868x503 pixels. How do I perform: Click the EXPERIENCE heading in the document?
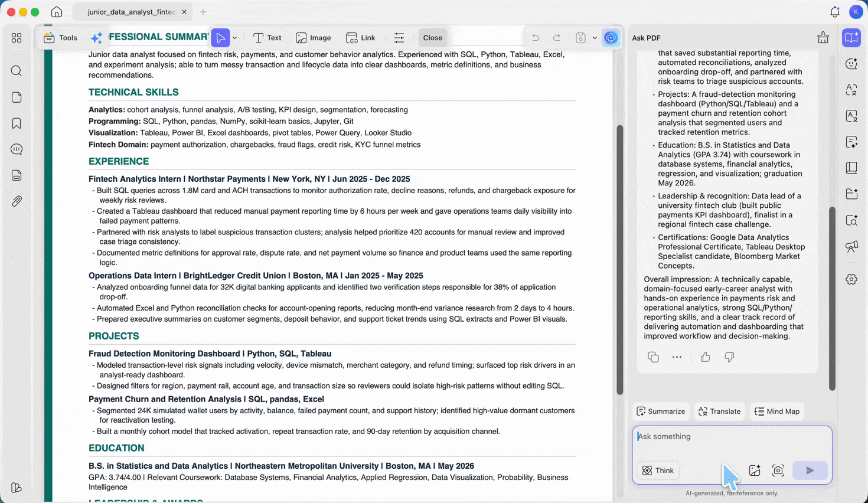tap(119, 161)
